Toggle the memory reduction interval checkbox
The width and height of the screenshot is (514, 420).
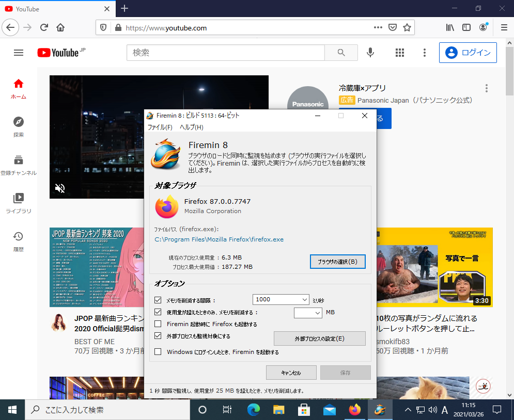coord(158,300)
